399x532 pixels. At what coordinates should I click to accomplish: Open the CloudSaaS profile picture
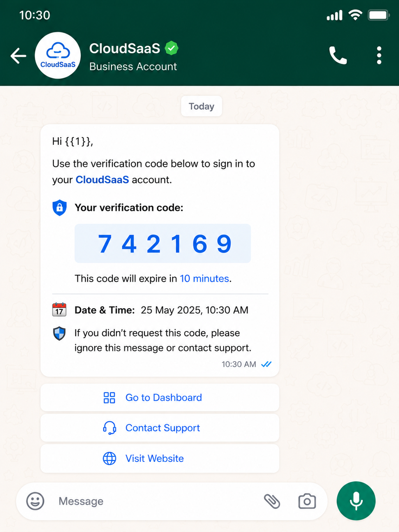58,56
